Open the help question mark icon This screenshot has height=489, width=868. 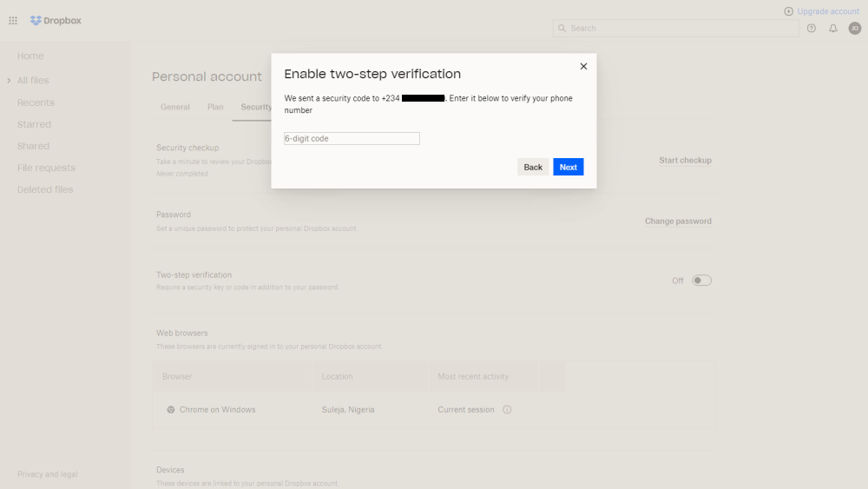pos(811,29)
